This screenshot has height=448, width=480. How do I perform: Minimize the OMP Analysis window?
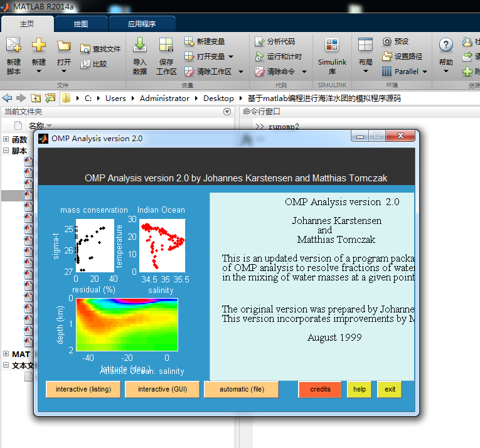(360, 136)
